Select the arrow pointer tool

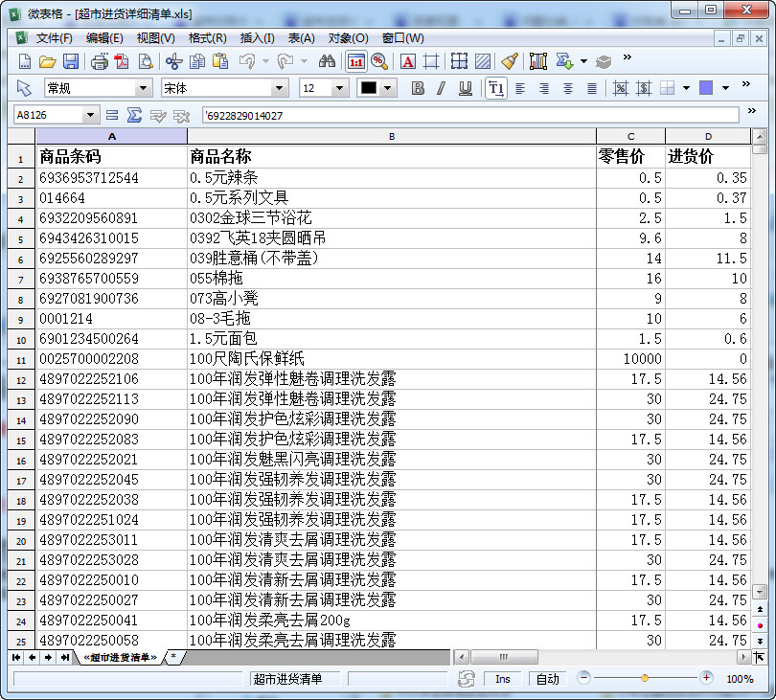click(x=24, y=88)
